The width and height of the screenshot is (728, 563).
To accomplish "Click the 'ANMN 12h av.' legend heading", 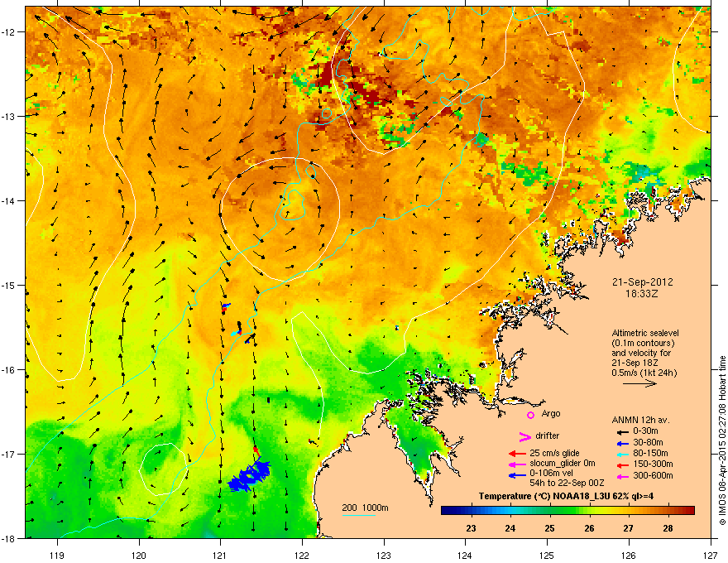I will tap(640, 420).
